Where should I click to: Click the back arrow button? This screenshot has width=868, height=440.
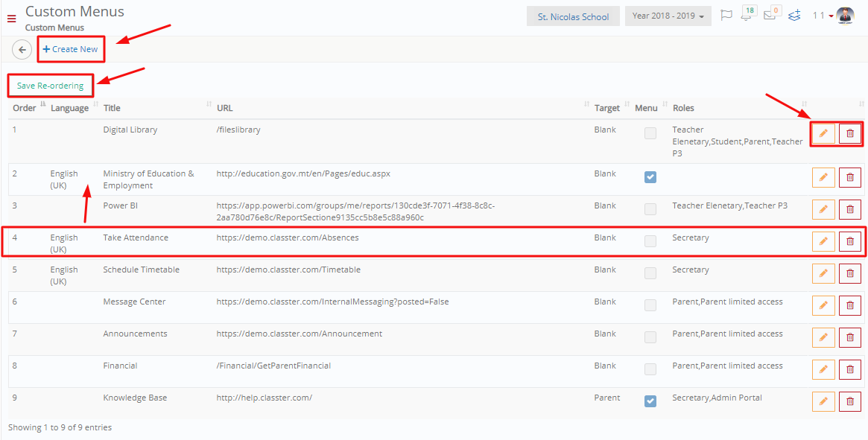click(x=22, y=50)
